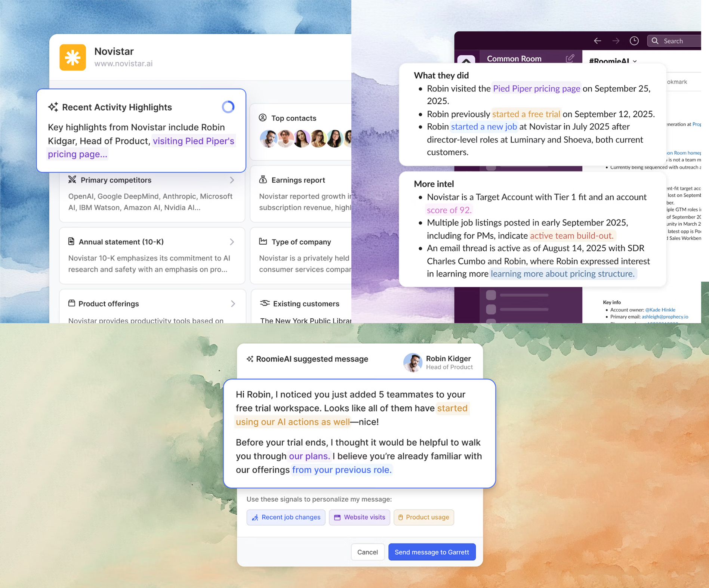Click the "More intel" heading
The width and height of the screenshot is (709, 588).
click(434, 184)
